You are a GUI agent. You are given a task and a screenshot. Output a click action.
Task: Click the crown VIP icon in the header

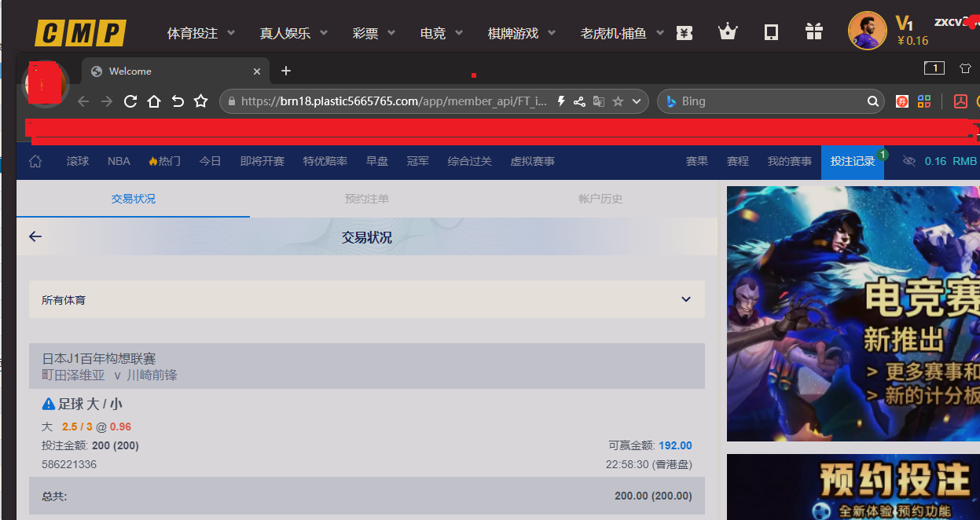coord(727,31)
